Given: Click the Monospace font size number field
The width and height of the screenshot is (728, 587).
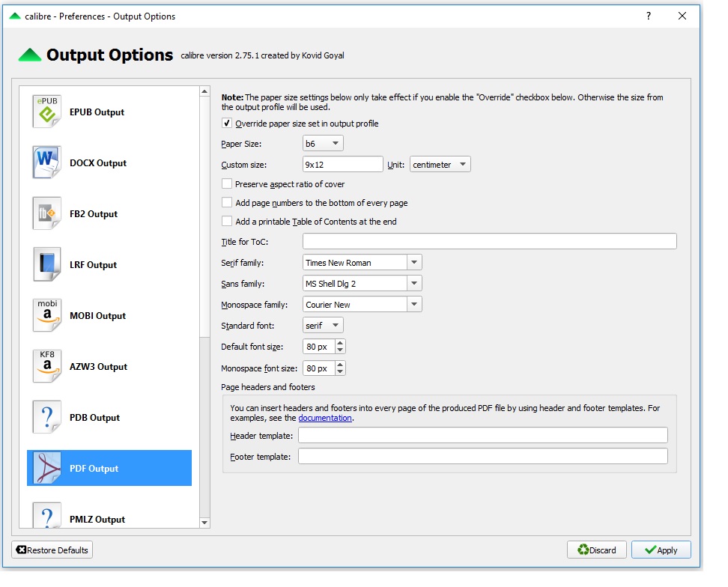Looking at the screenshot, I should pyautogui.click(x=319, y=368).
